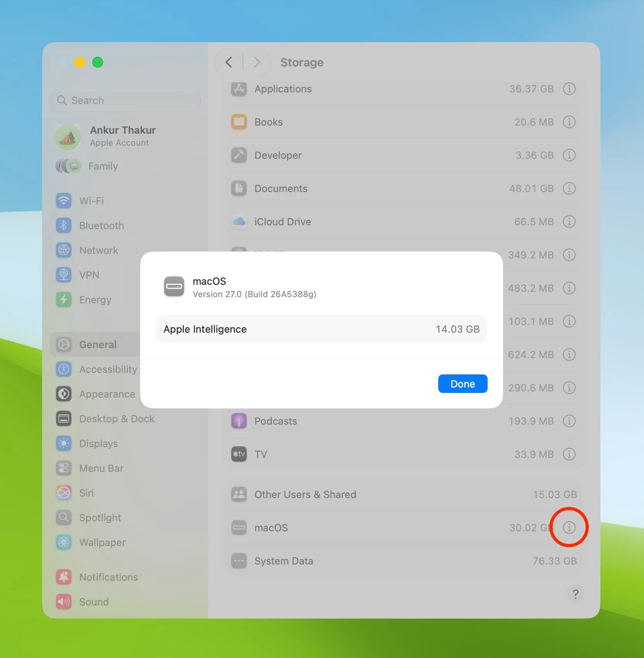Open Network settings in sidebar

click(125, 250)
